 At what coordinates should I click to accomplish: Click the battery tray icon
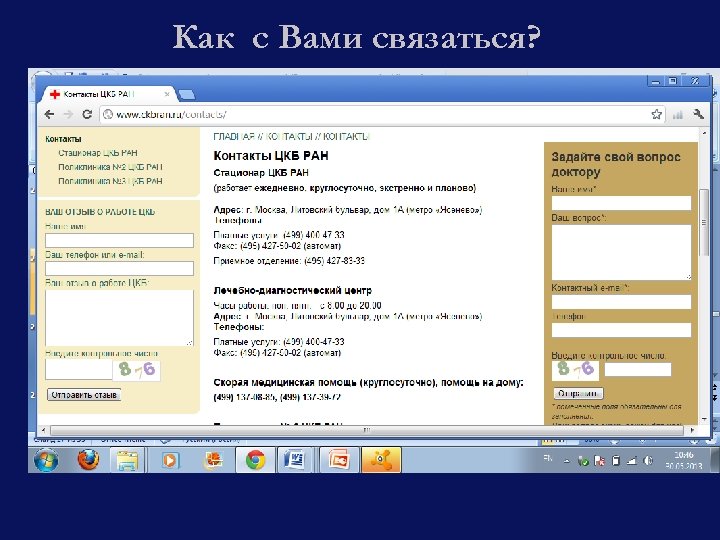click(x=616, y=461)
